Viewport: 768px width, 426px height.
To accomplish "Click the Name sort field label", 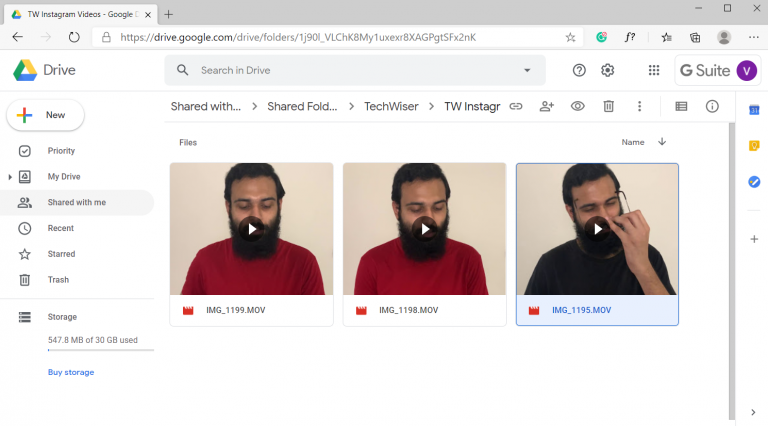I will [x=632, y=142].
